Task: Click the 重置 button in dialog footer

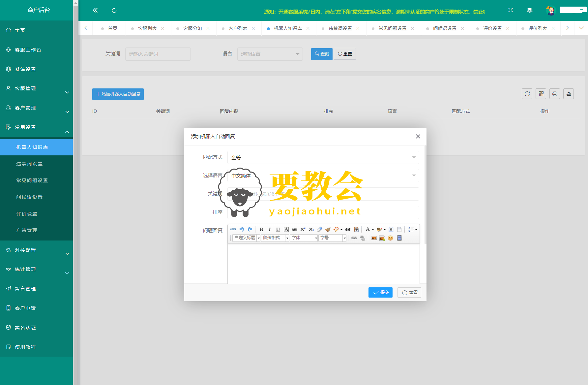Action: point(409,292)
